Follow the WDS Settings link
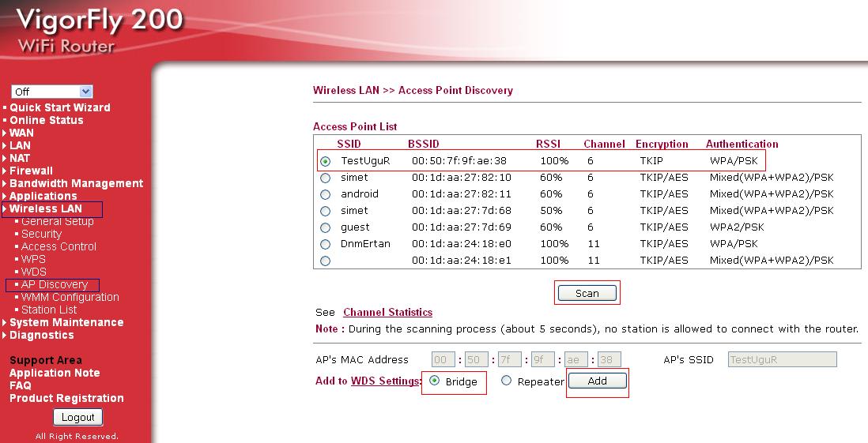 [x=385, y=381]
